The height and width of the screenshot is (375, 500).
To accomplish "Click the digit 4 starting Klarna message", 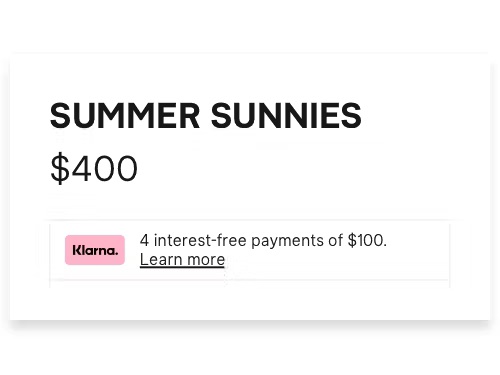I will tap(144, 240).
